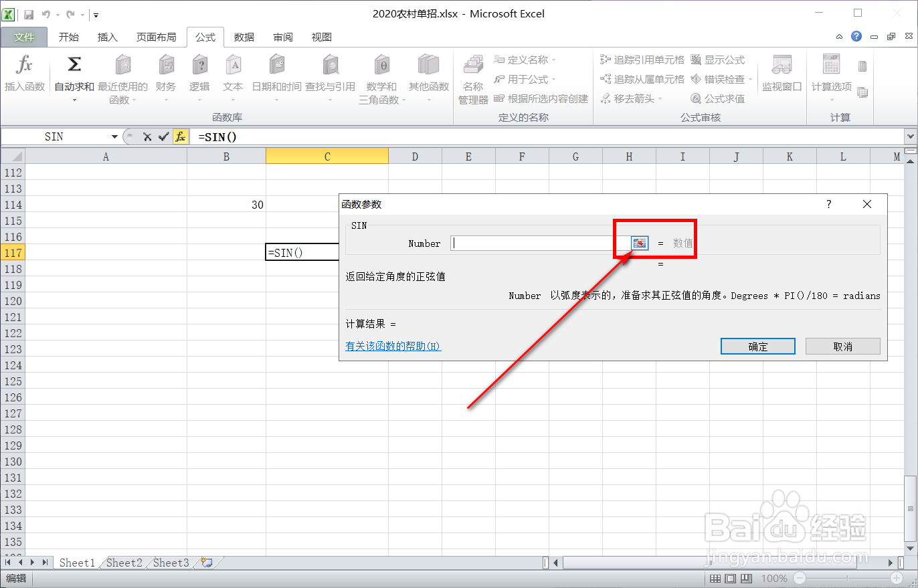The width and height of the screenshot is (918, 588).
Task: Click the Save icon in quick access toolbar
Action: click(29, 14)
